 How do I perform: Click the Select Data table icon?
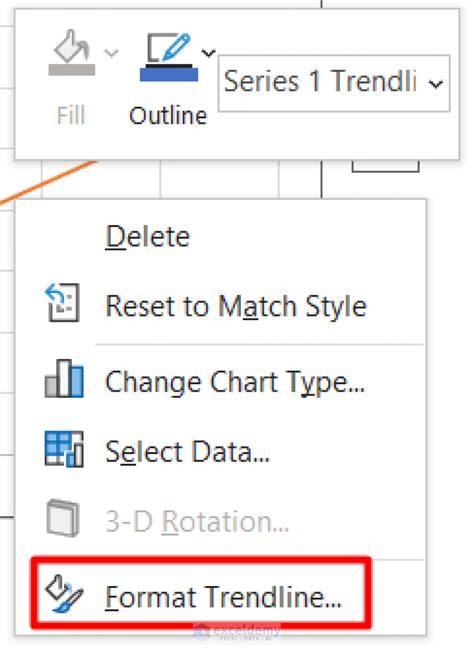pos(64,449)
